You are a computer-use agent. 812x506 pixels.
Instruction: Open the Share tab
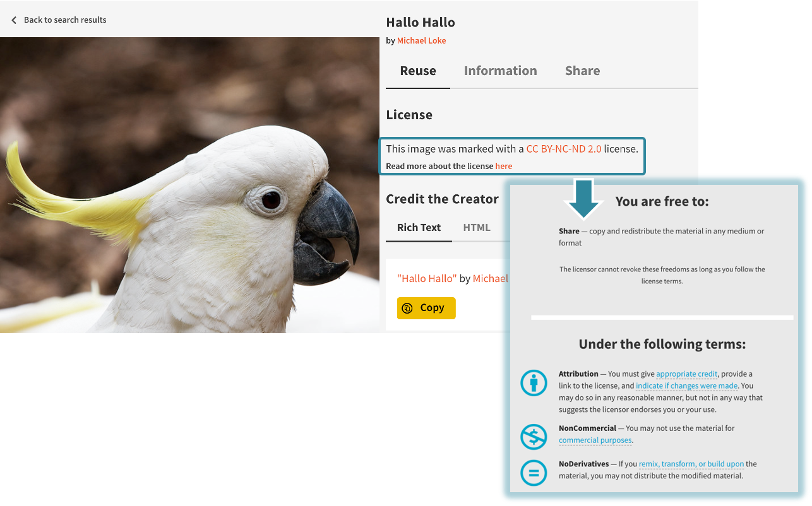click(582, 71)
